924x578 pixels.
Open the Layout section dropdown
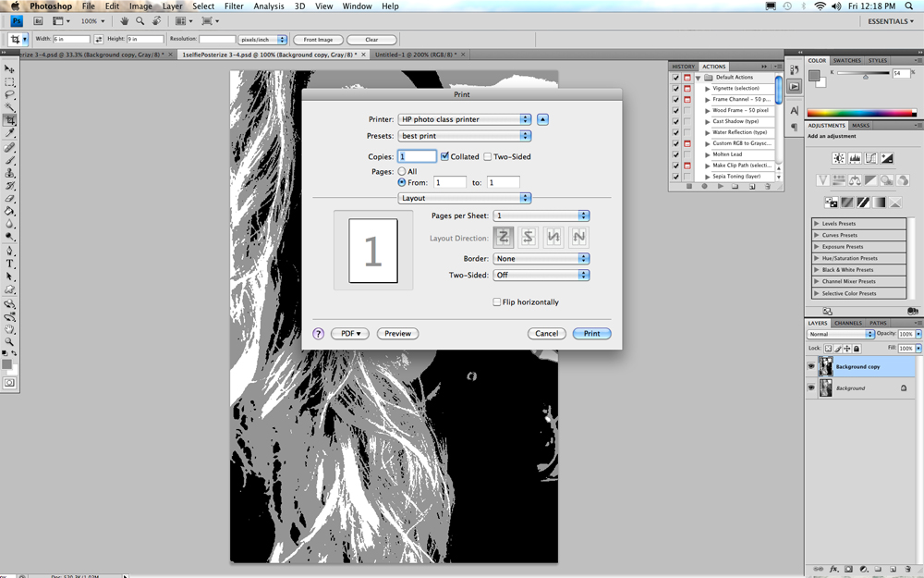(465, 198)
